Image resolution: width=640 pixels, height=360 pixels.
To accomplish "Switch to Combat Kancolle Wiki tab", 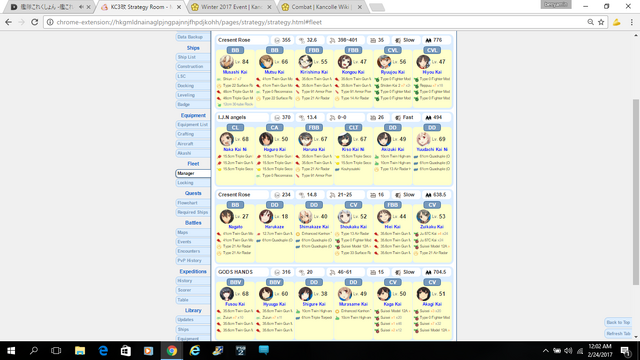I will point(322,7).
